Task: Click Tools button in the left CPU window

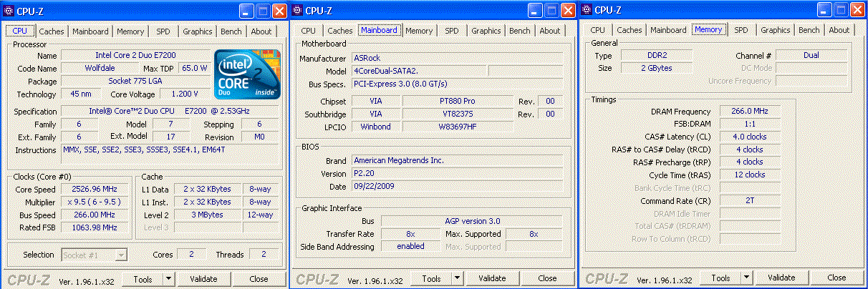Action: point(143,279)
